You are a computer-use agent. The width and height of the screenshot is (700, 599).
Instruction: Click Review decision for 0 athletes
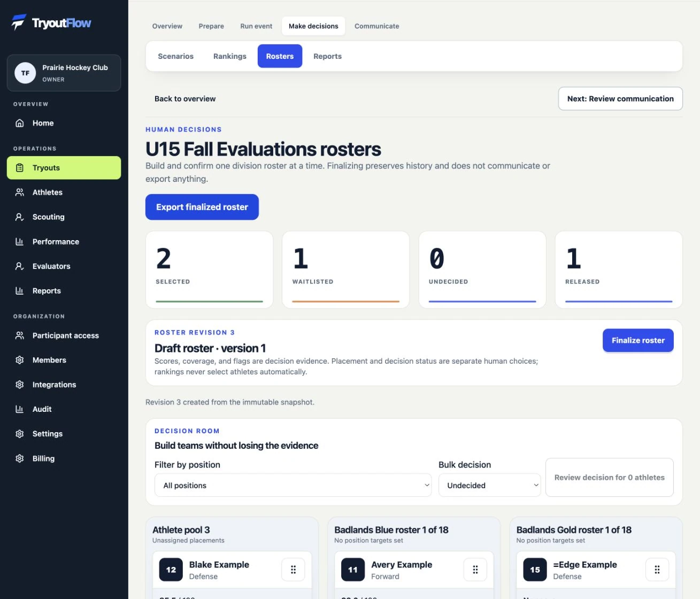(610, 478)
